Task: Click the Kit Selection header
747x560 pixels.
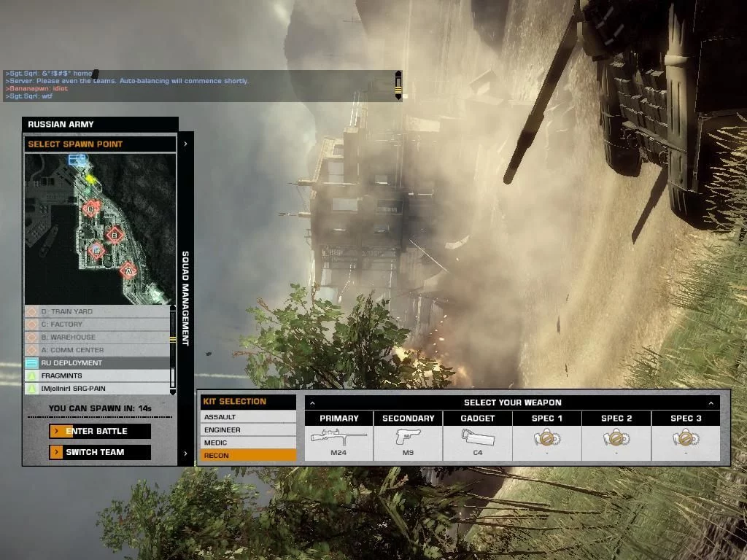Action: [x=248, y=402]
